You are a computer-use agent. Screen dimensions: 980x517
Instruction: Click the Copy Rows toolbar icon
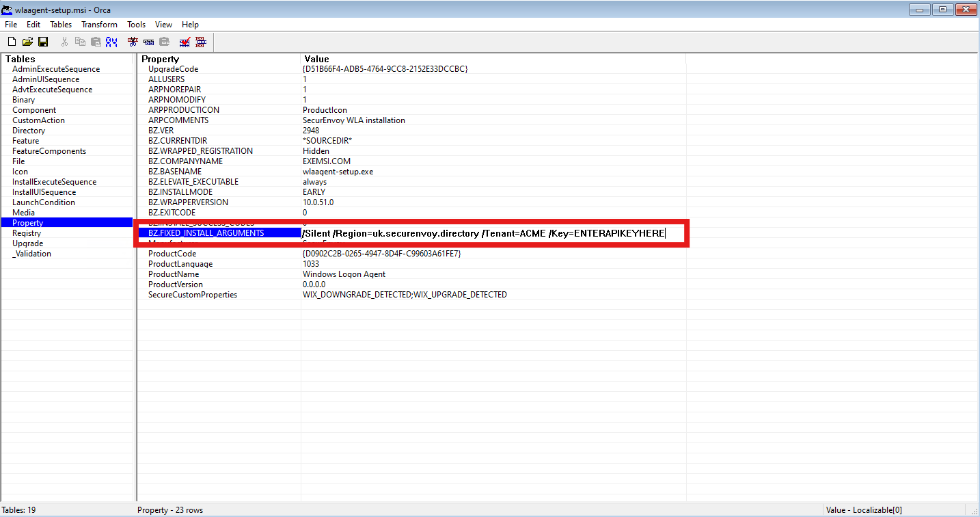pos(148,41)
